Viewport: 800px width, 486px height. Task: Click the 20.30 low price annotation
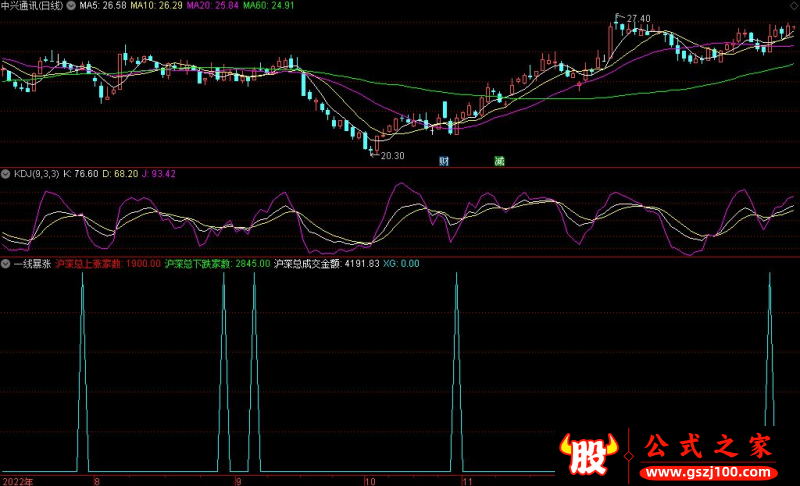pos(388,155)
